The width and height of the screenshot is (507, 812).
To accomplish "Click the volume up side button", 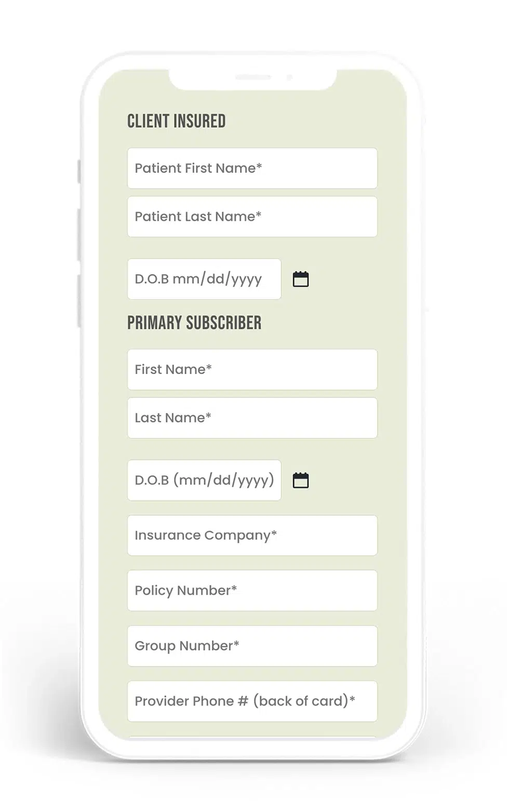I will 79,234.
